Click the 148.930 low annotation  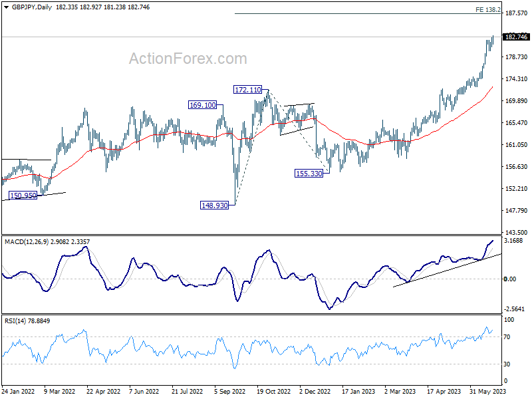[214, 205]
